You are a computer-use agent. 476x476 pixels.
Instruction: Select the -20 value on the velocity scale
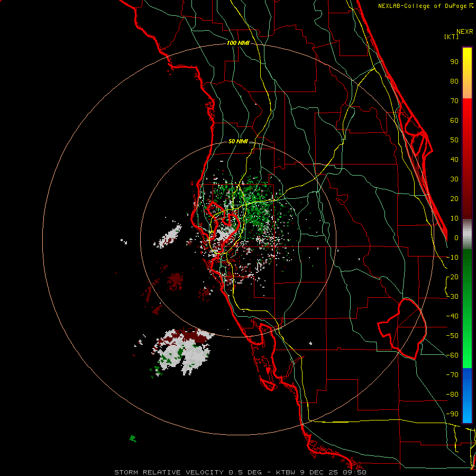[x=452, y=277]
